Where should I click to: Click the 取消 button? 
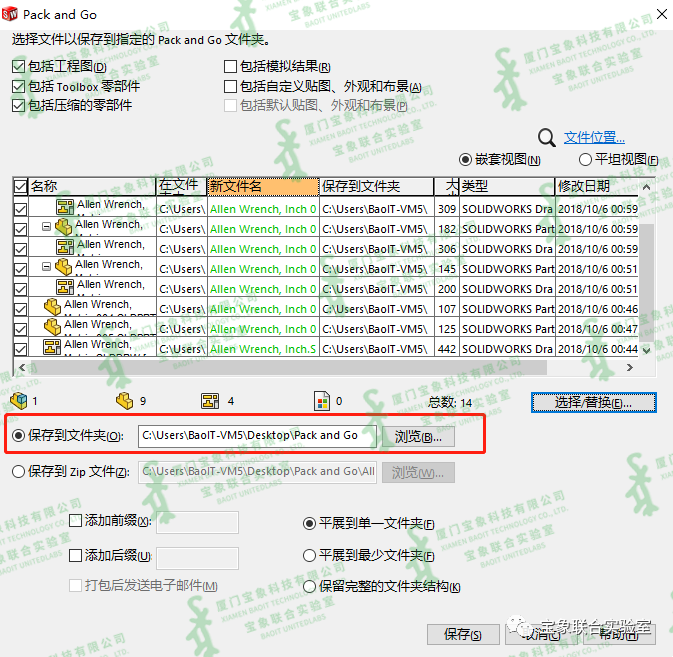(541, 634)
